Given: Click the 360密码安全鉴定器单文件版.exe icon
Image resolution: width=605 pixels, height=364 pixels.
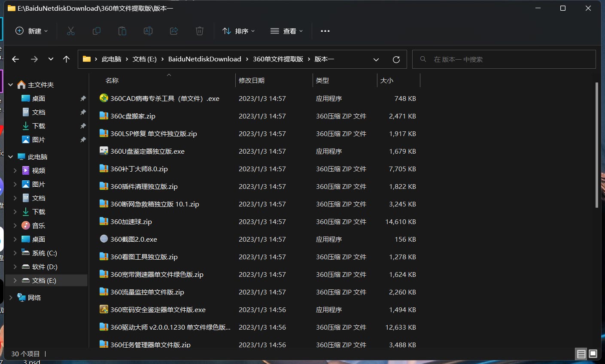Looking at the screenshot, I should click(x=104, y=309).
